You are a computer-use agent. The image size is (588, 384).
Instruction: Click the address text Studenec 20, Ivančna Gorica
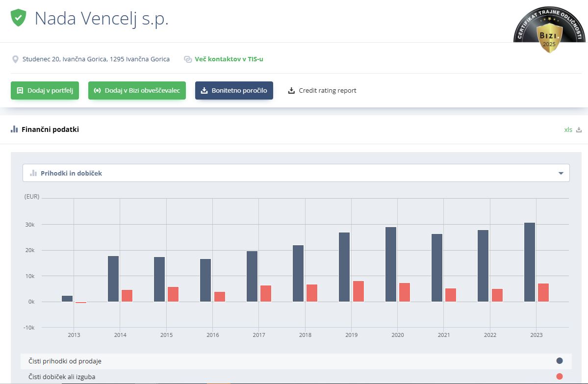pos(96,59)
